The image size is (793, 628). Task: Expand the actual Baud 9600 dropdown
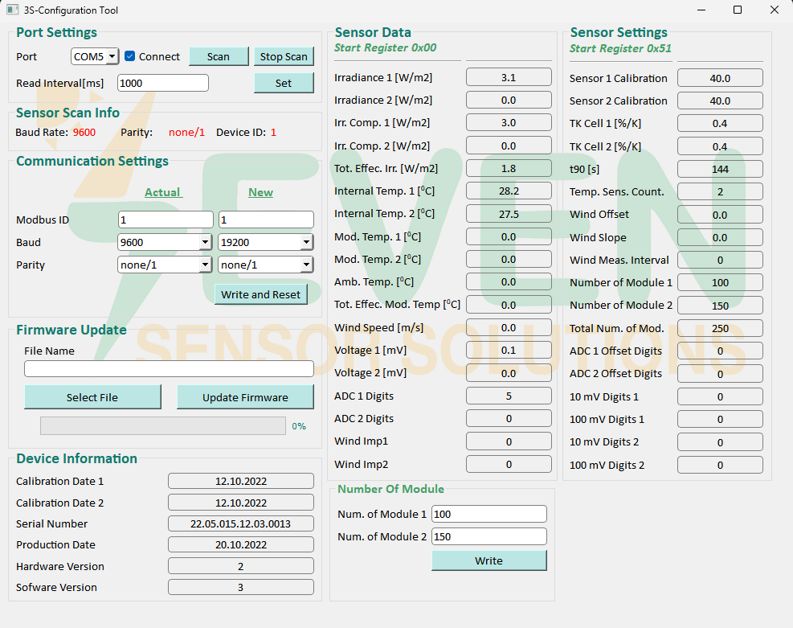coord(165,242)
